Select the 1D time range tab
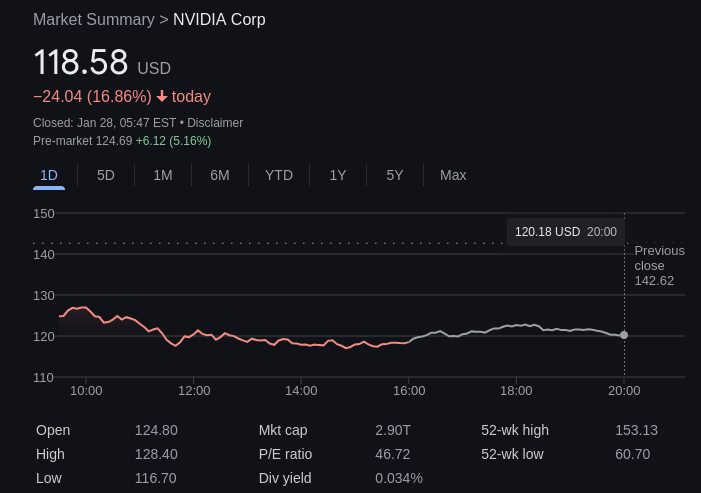701x493 pixels. tap(49, 175)
